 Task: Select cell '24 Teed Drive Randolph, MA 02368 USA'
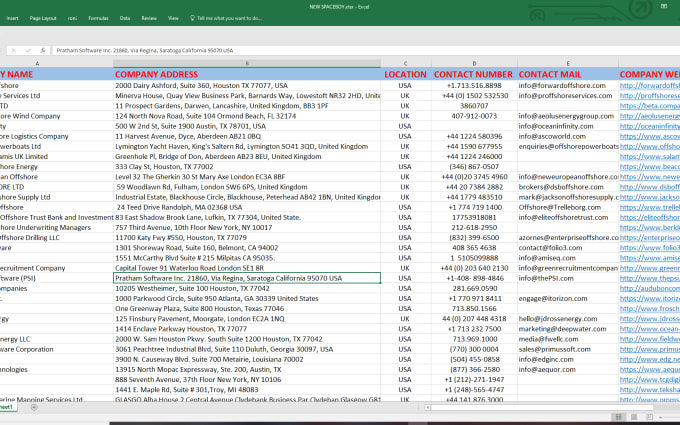point(247,207)
